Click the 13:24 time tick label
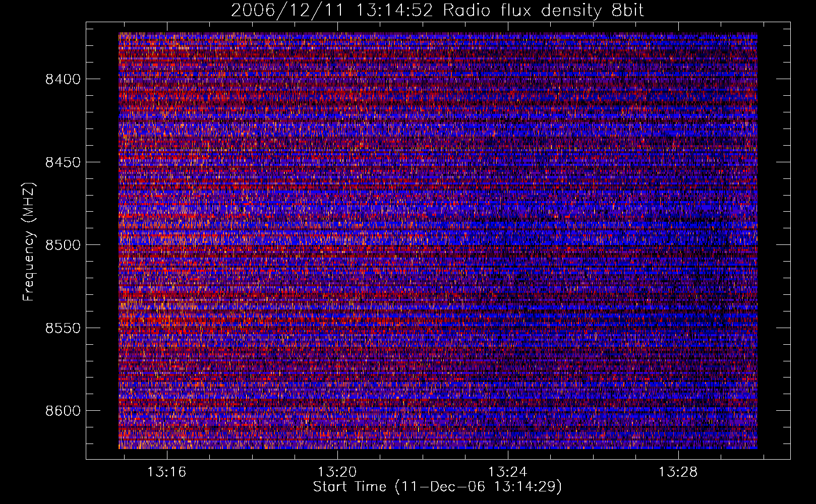 pos(508,472)
